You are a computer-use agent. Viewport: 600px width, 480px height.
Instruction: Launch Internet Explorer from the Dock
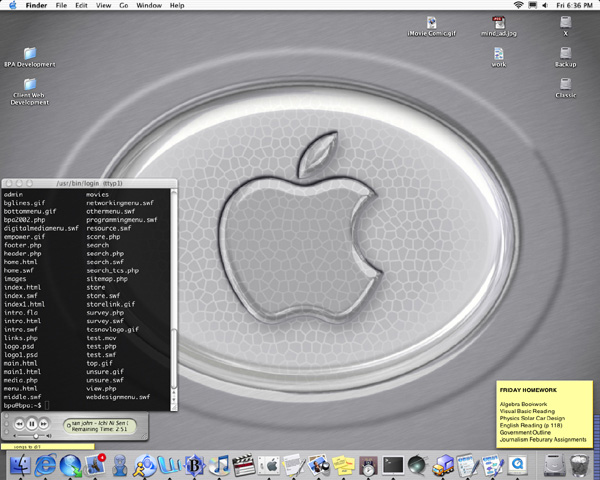pos(45,465)
